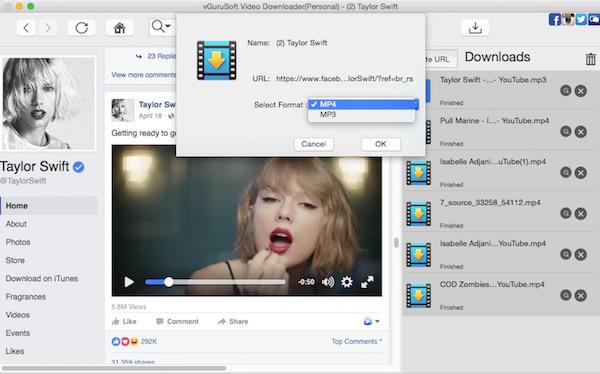Click the post author avatar thumbnail

pyautogui.click(x=122, y=110)
